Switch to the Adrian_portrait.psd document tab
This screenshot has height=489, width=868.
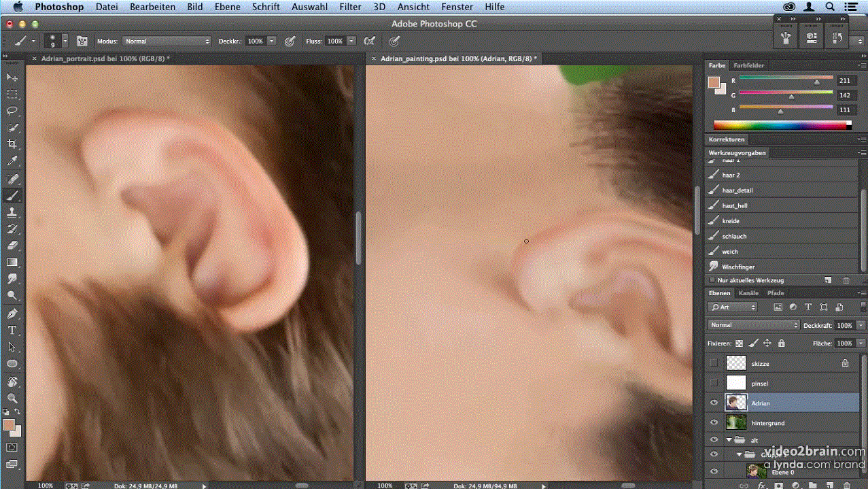pyautogui.click(x=105, y=59)
